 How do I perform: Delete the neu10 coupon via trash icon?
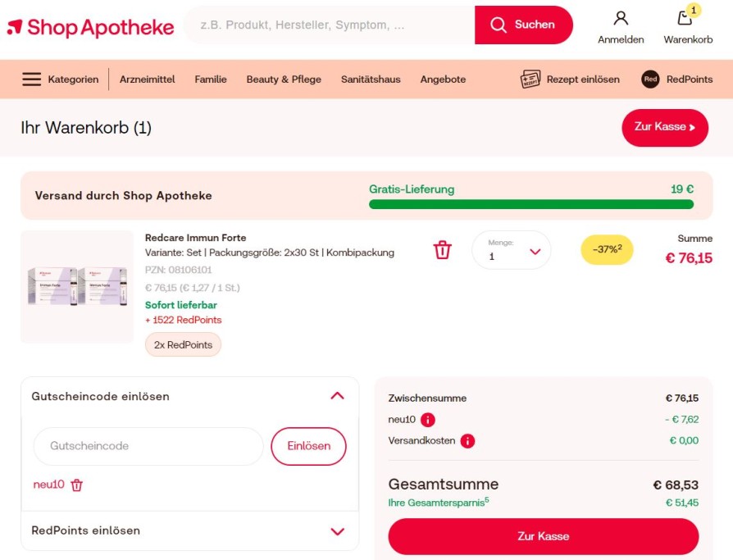(x=77, y=485)
